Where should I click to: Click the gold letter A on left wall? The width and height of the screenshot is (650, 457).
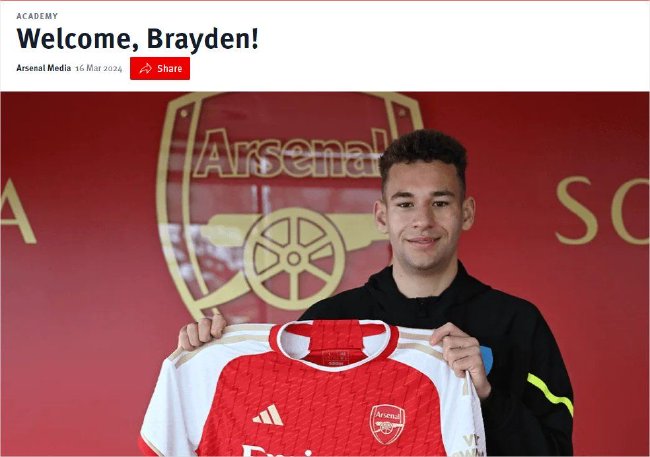17,211
